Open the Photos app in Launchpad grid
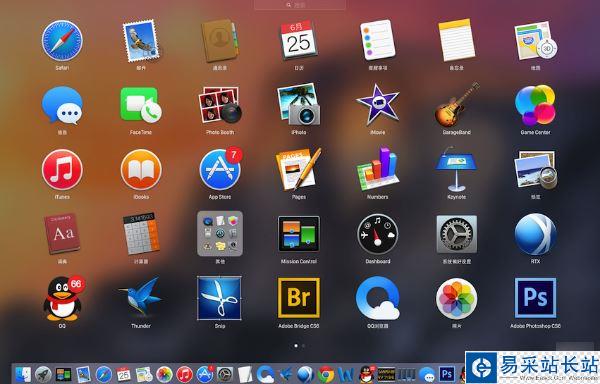 click(x=457, y=298)
